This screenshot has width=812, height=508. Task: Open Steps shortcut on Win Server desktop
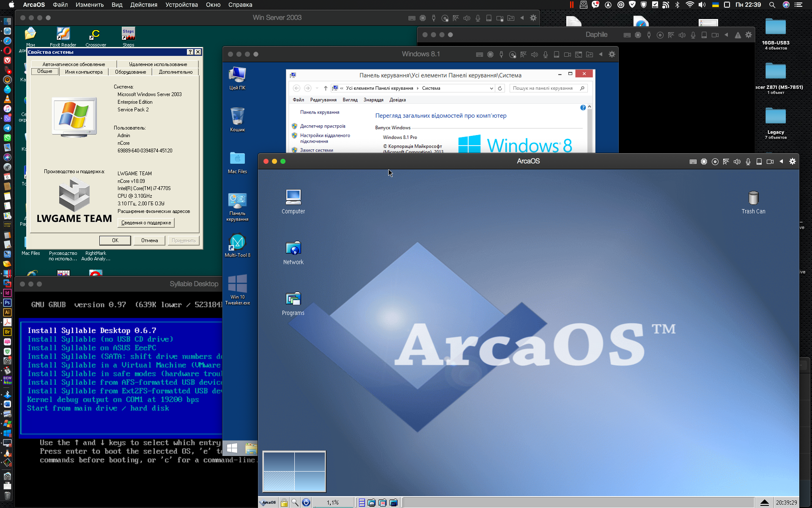(x=128, y=37)
